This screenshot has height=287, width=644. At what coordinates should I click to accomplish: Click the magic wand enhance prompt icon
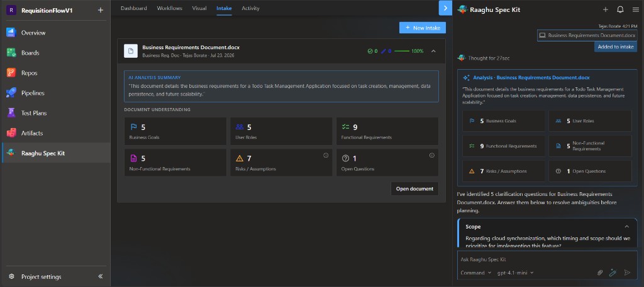[613, 272]
